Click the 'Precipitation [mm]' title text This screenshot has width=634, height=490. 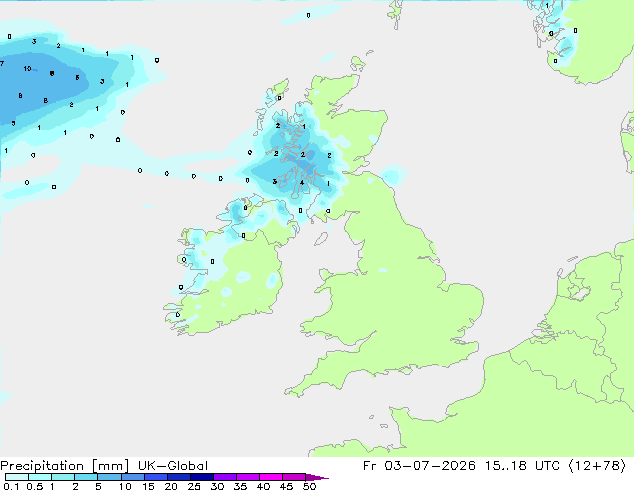pos(64,466)
